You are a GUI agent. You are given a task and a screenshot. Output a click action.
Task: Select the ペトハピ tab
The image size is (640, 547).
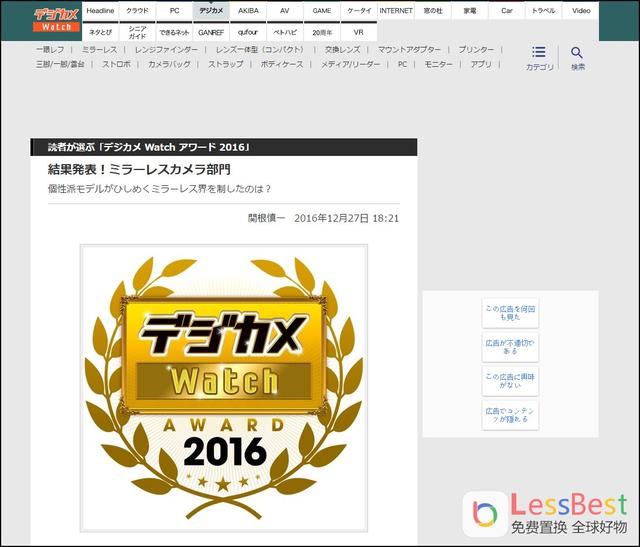[x=285, y=32]
